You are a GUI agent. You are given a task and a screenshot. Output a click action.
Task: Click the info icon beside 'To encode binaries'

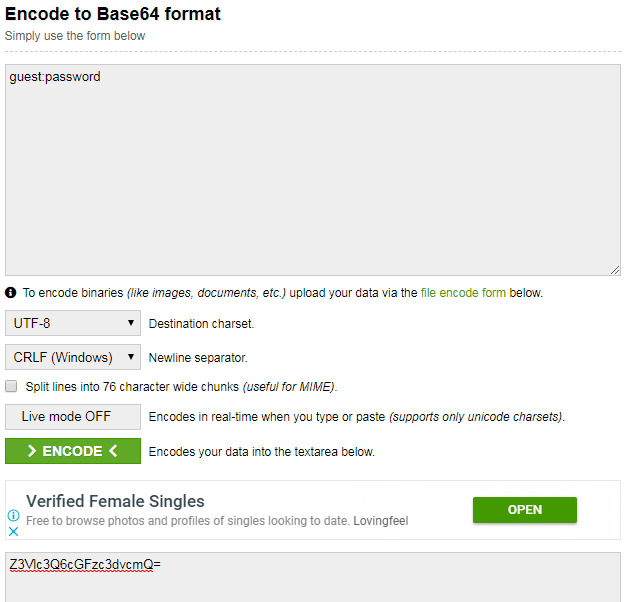[11, 293]
